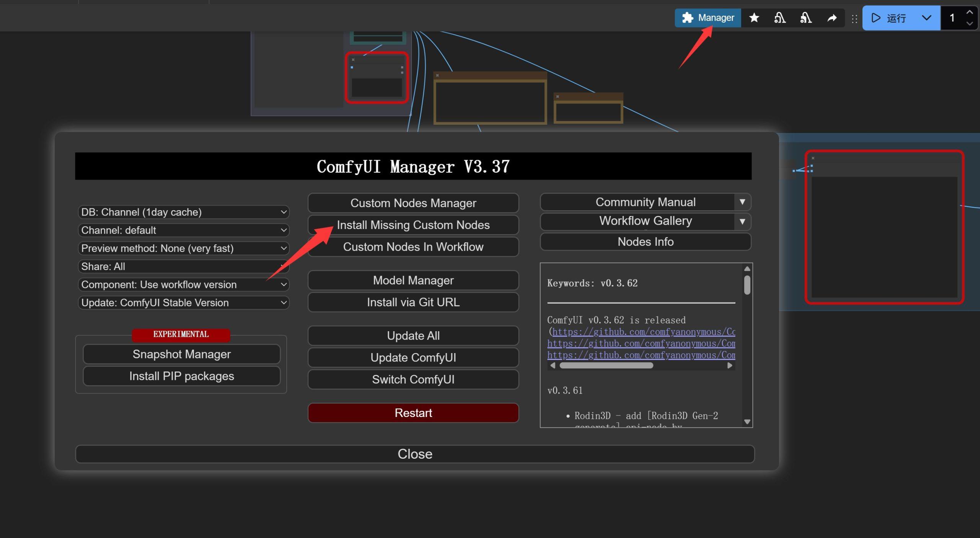The height and width of the screenshot is (538, 980).
Task: Click the star favorites icon
Action: coord(754,18)
